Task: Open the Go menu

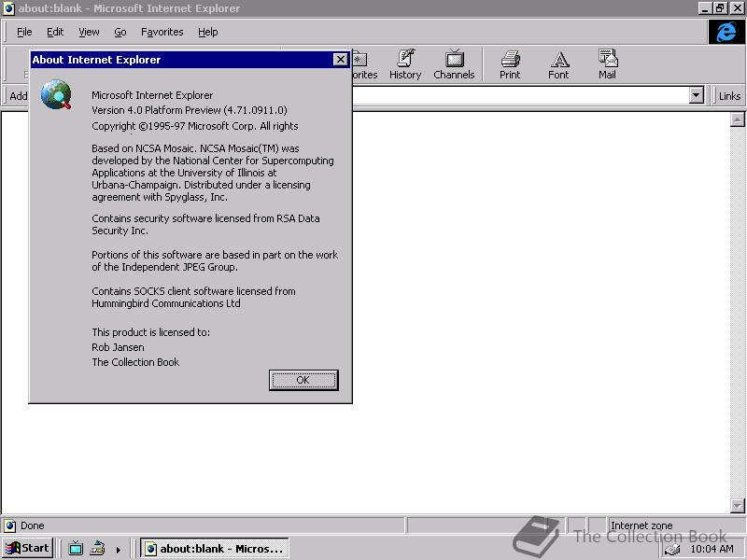Action: pyautogui.click(x=120, y=32)
